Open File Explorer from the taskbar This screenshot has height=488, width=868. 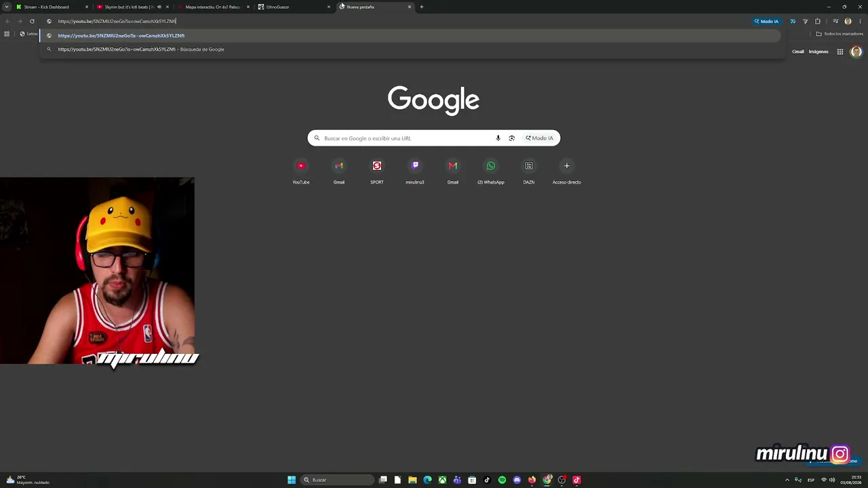click(x=412, y=480)
